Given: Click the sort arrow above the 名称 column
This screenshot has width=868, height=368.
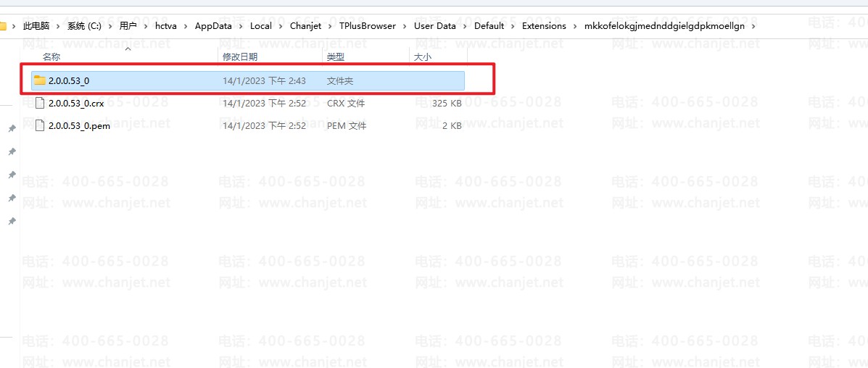Looking at the screenshot, I should point(128,49).
